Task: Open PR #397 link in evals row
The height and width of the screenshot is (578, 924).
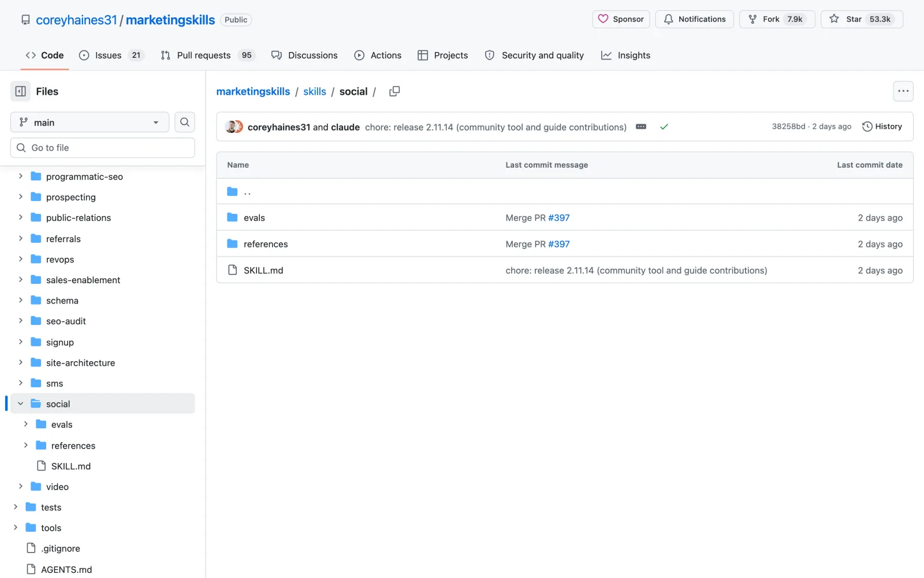Action: [559, 218]
